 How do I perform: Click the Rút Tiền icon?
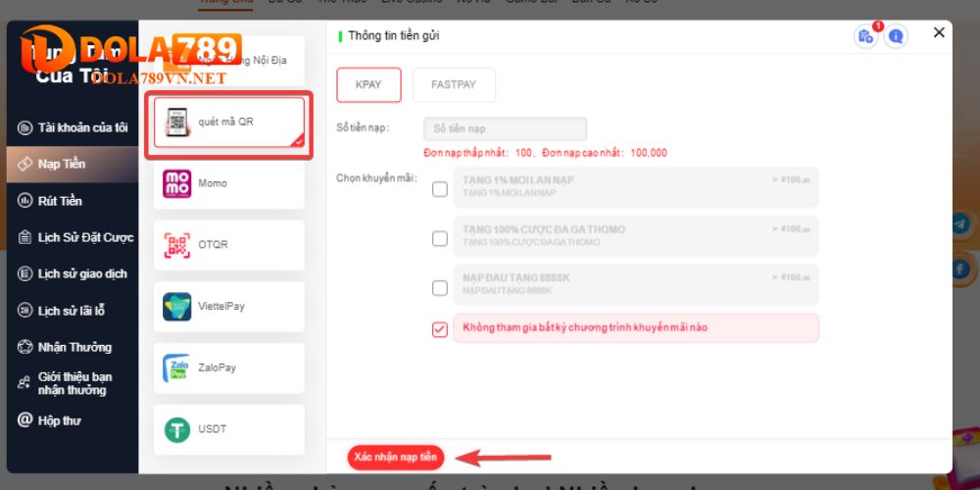25,201
